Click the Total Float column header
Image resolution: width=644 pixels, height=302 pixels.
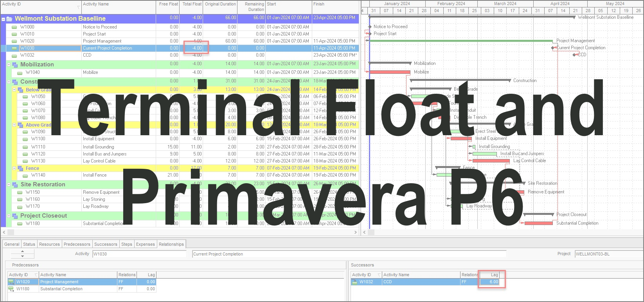click(x=191, y=7)
